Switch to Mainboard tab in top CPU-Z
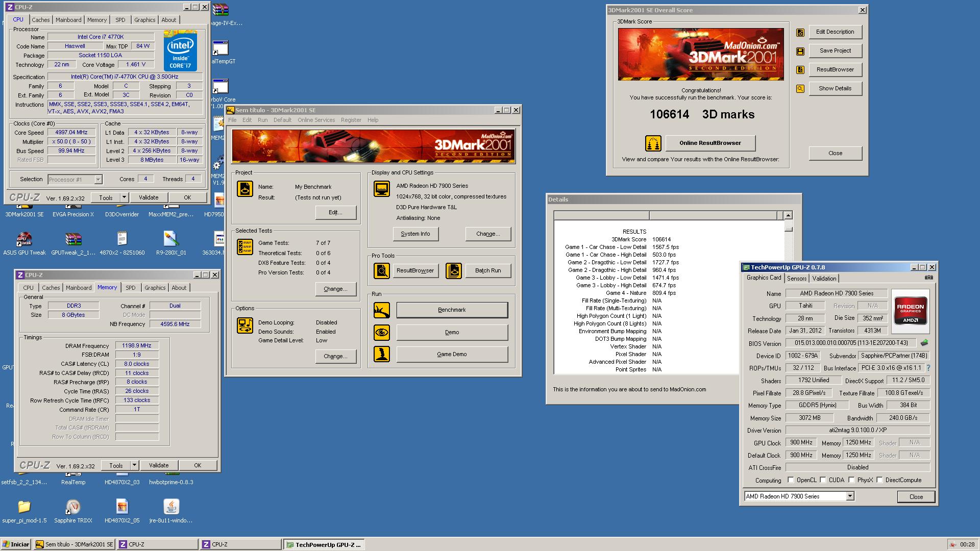980x551 pixels. click(68, 20)
